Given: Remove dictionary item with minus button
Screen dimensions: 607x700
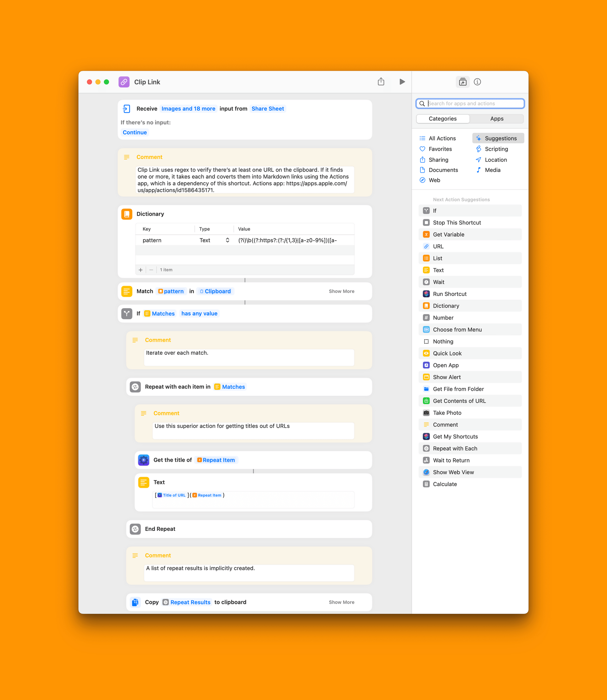Looking at the screenshot, I should pos(151,270).
